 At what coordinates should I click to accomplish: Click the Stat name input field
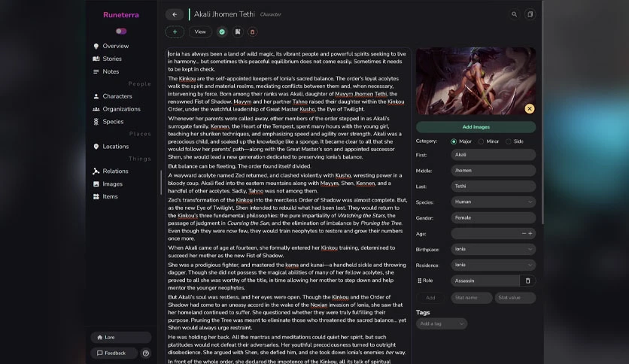[471, 298]
